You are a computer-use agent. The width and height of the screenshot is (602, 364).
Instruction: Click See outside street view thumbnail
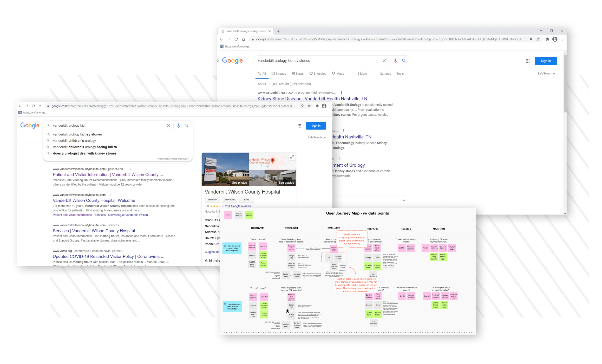(272, 178)
